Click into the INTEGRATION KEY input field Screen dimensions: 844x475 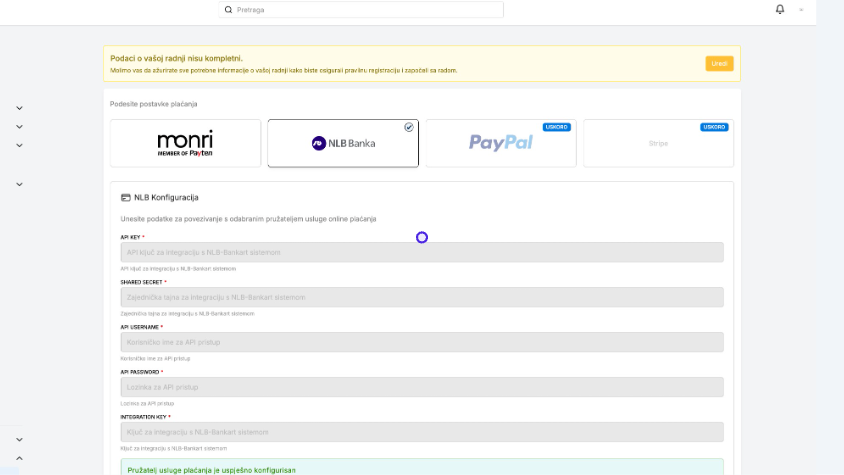422,432
